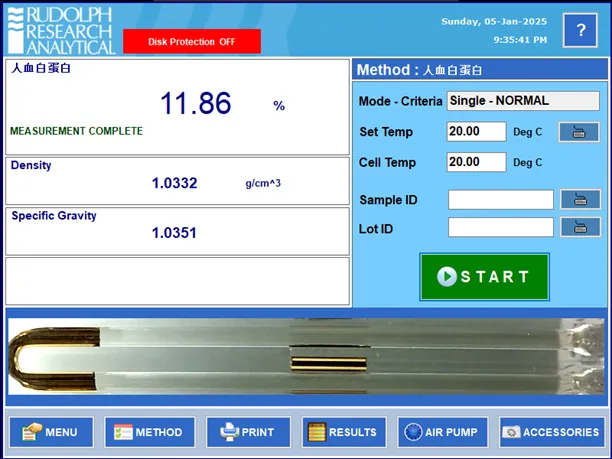Open the METHOD button

[x=149, y=432]
